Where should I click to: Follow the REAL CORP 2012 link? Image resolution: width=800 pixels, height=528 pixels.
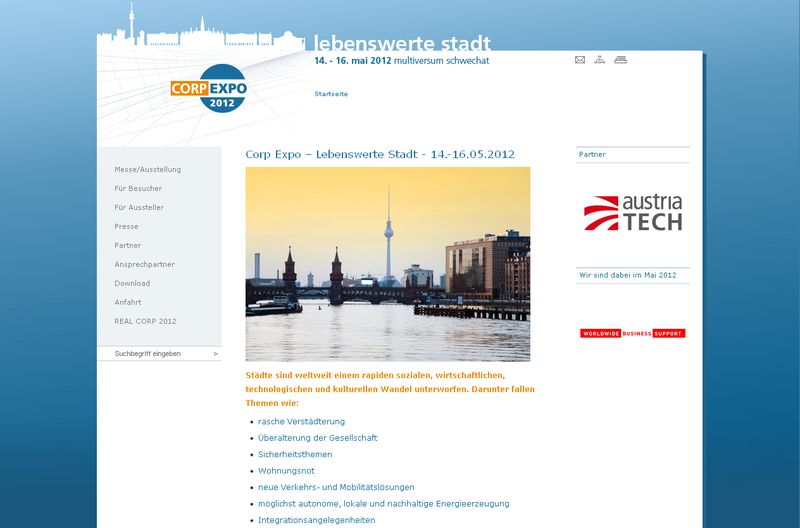145,322
